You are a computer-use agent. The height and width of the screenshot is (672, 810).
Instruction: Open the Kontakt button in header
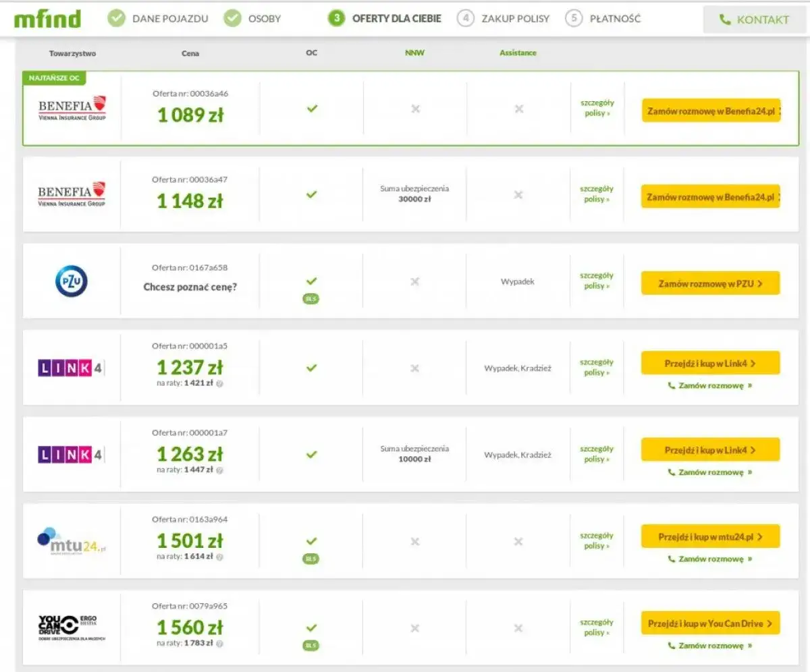[x=755, y=20]
